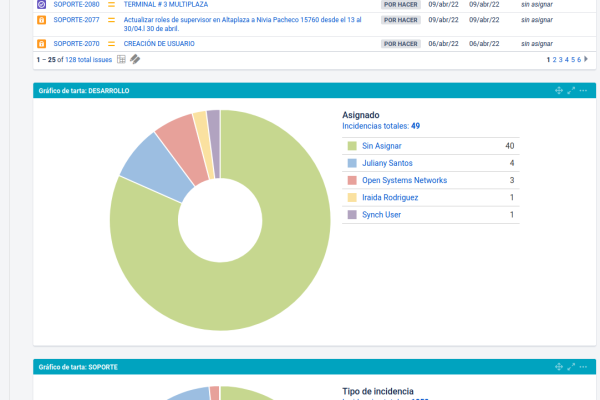The width and height of the screenshot is (600, 400).
Task: Select Open Systems Networks in the legend
Action: click(x=404, y=180)
